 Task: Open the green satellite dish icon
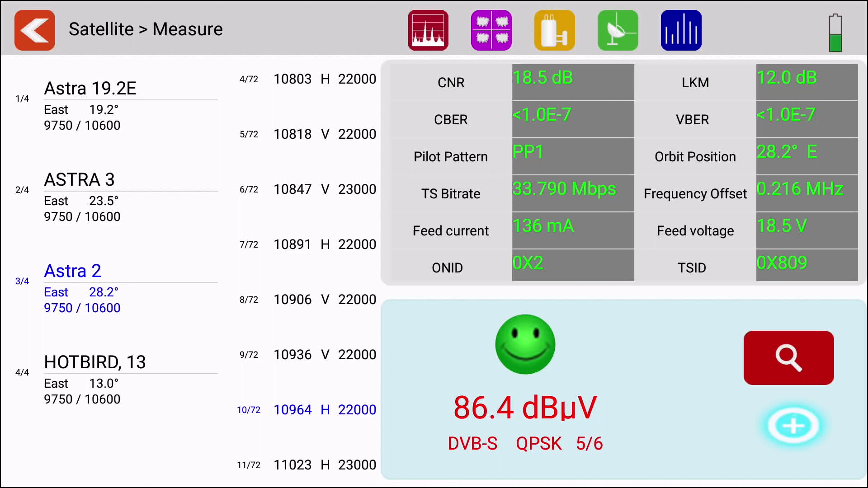[x=618, y=30]
